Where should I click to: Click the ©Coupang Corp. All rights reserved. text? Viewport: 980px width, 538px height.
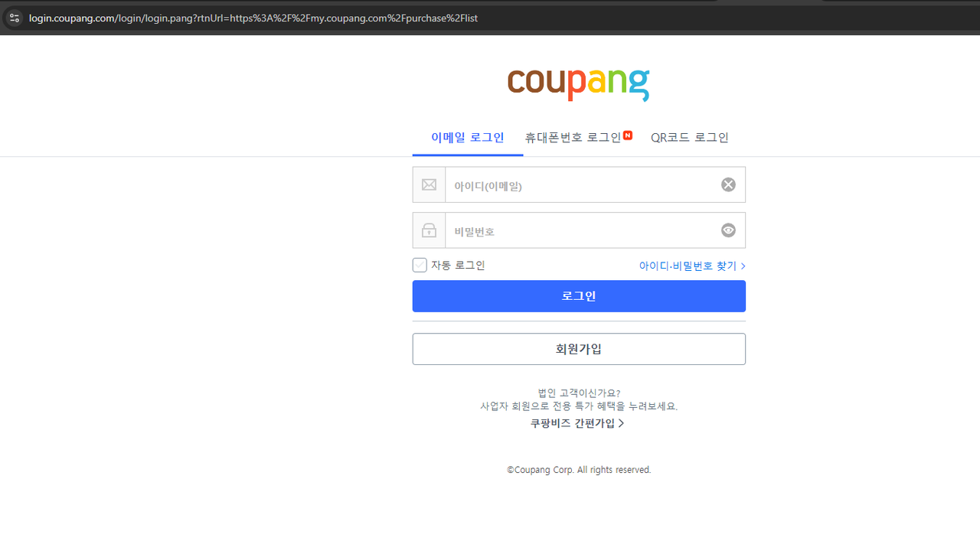click(579, 470)
